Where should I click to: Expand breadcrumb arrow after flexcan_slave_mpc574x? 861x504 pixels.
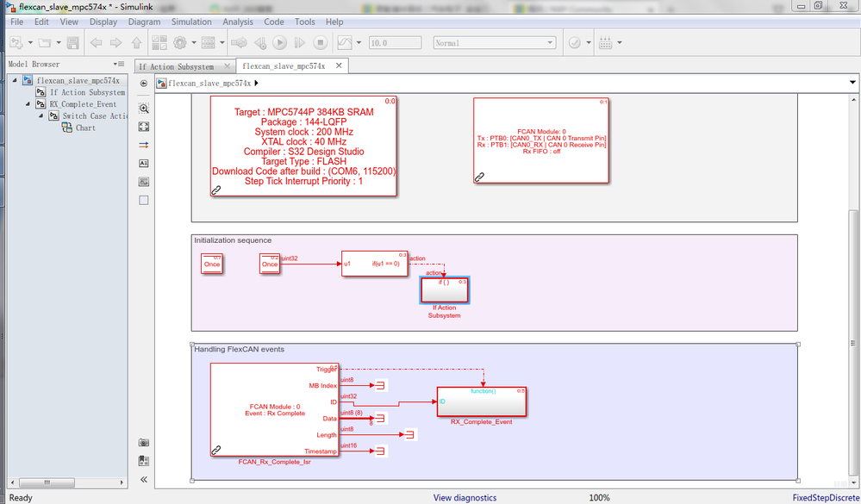click(257, 84)
